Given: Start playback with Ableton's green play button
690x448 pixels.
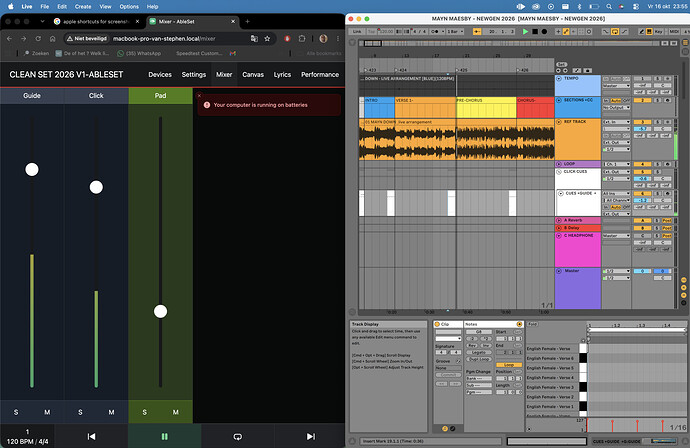Looking at the screenshot, I should [525, 32].
